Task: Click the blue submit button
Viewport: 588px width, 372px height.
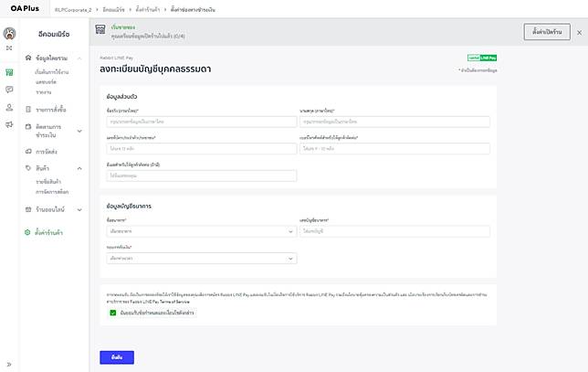Action: click(117, 356)
